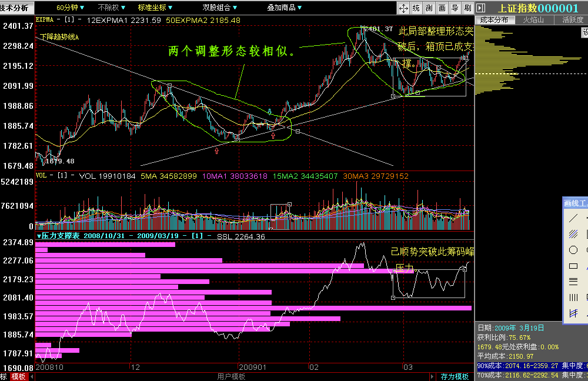Click the 平均成本:2150.97 info line

click(x=505, y=356)
